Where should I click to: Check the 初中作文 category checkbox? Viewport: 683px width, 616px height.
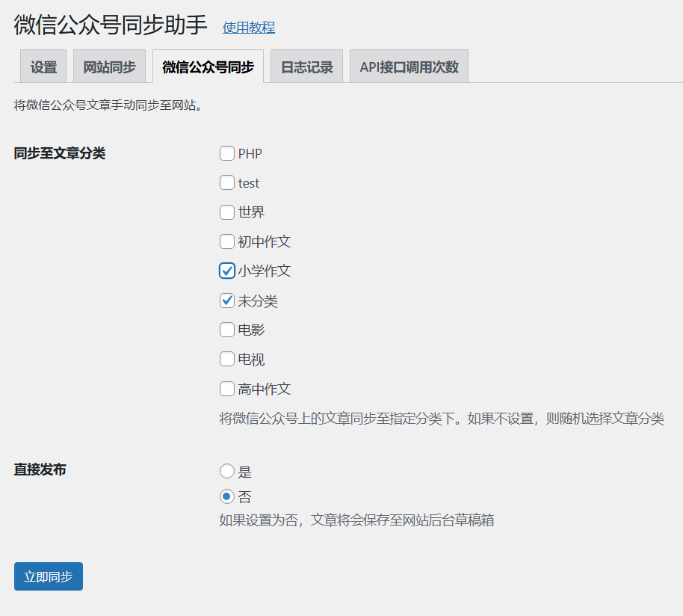[227, 241]
